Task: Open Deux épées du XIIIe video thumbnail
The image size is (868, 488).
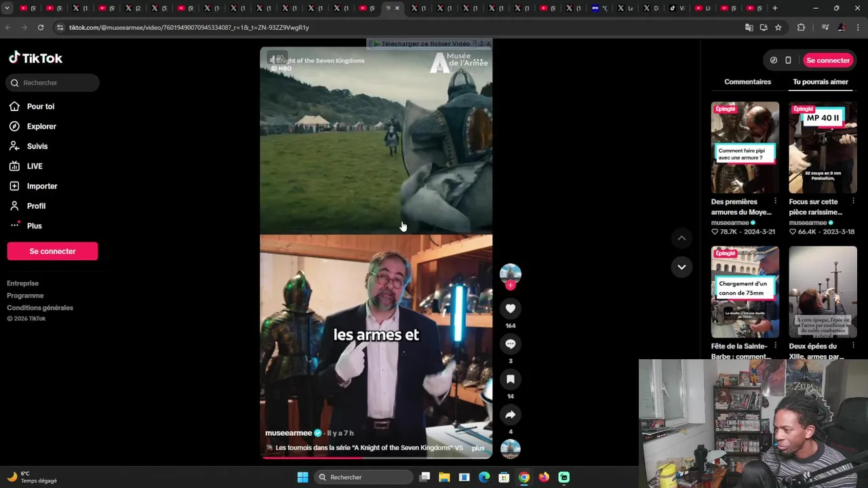Action: click(x=823, y=292)
